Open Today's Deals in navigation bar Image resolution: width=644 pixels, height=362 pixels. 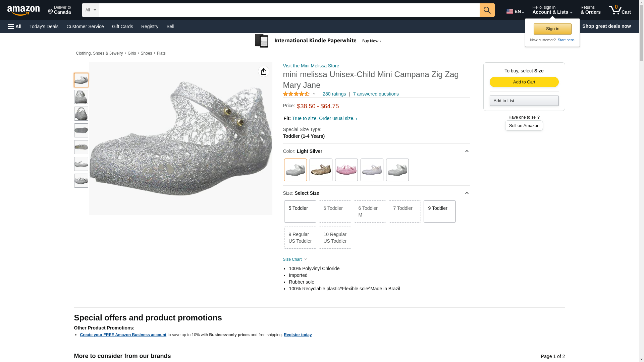44,26
